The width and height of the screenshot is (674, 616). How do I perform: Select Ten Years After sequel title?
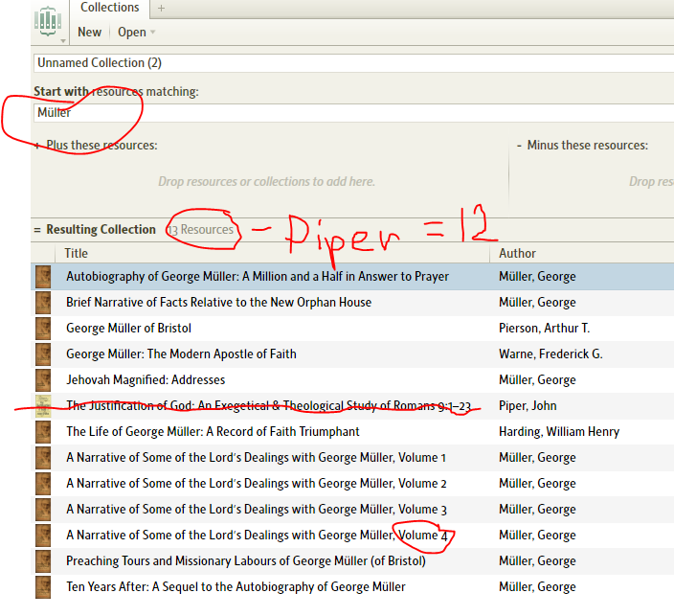tap(236, 586)
